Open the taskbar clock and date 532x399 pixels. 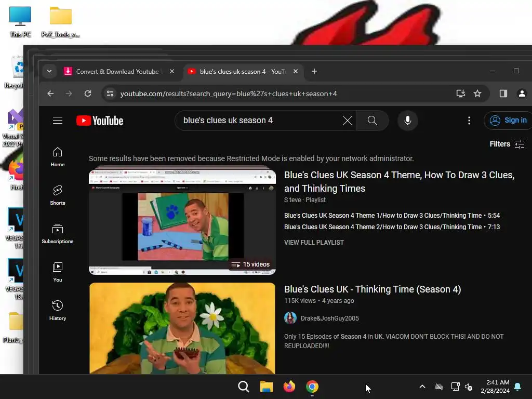(x=495, y=387)
